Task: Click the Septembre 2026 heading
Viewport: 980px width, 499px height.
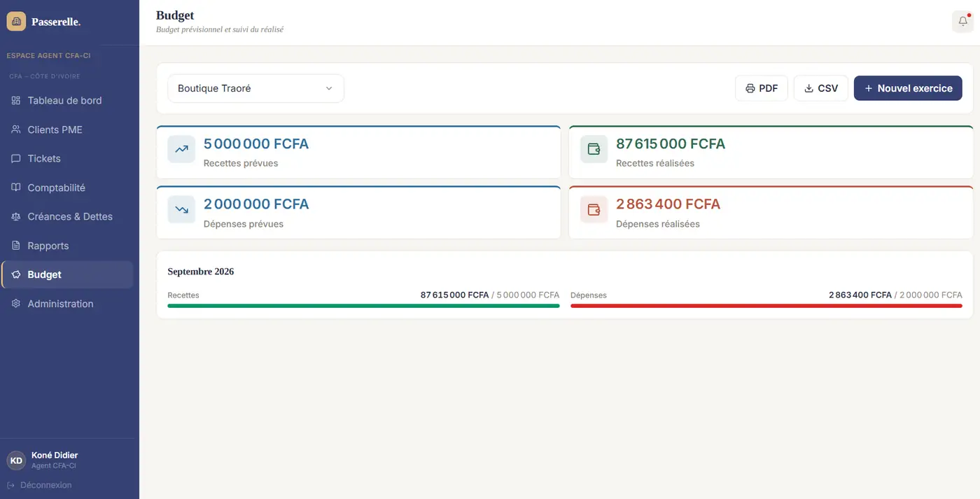Action: tap(201, 272)
